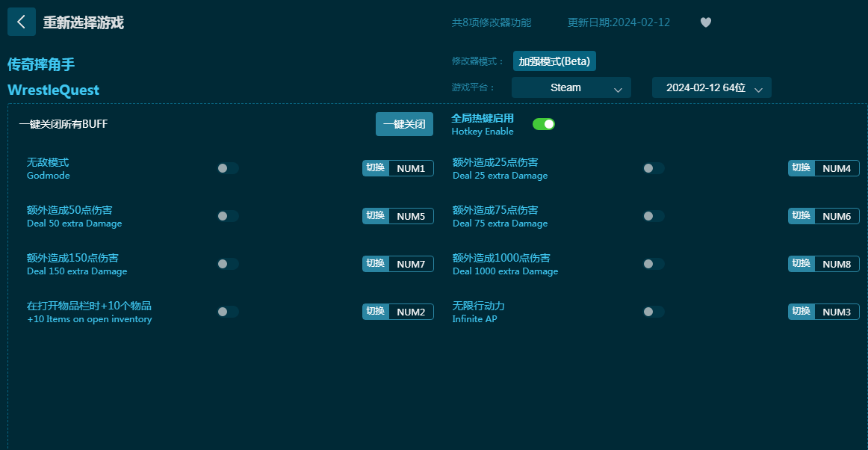Click the 额外造成50点伤害 label
This screenshot has height=450, width=868.
(x=69, y=210)
